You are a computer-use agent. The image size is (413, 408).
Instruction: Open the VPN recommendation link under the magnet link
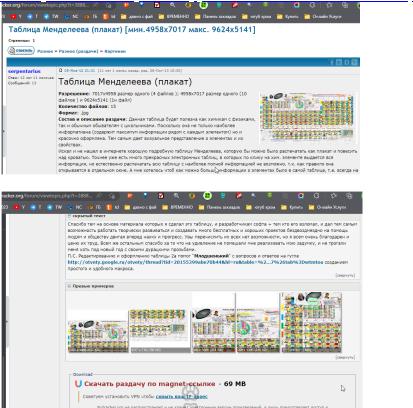pos(181,397)
